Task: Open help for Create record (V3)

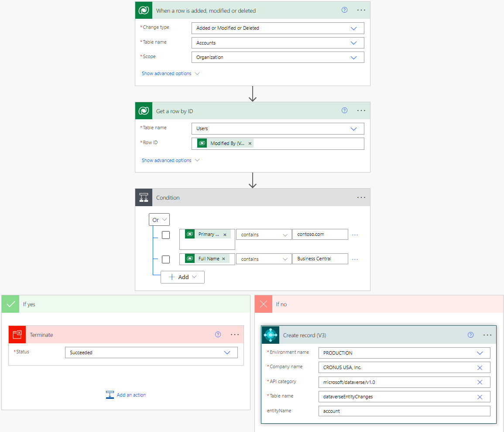Action: pyautogui.click(x=470, y=335)
